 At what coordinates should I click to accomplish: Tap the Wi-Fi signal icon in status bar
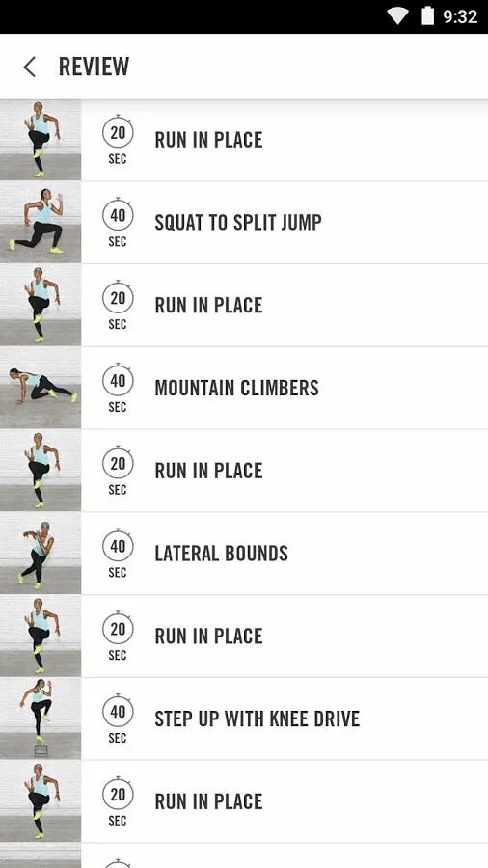pyautogui.click(x=397, y=16)
